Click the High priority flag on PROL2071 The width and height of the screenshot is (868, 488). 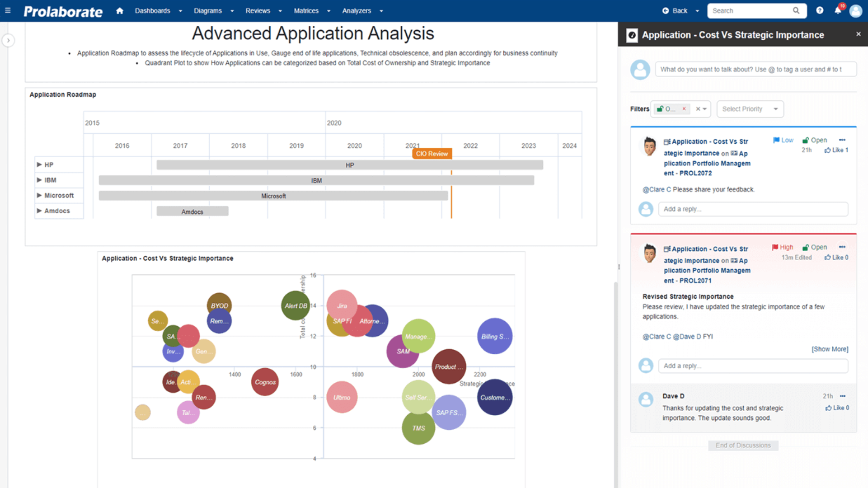782,247
